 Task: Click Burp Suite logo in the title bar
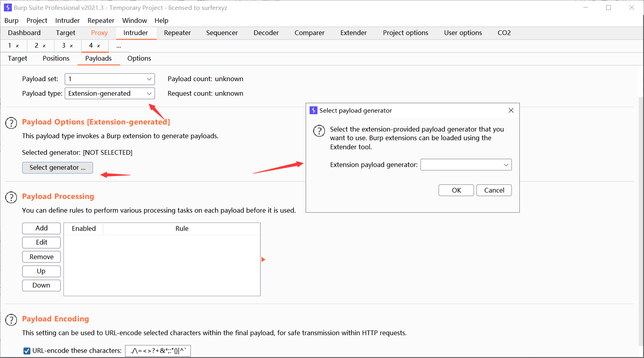pos(7,7)
